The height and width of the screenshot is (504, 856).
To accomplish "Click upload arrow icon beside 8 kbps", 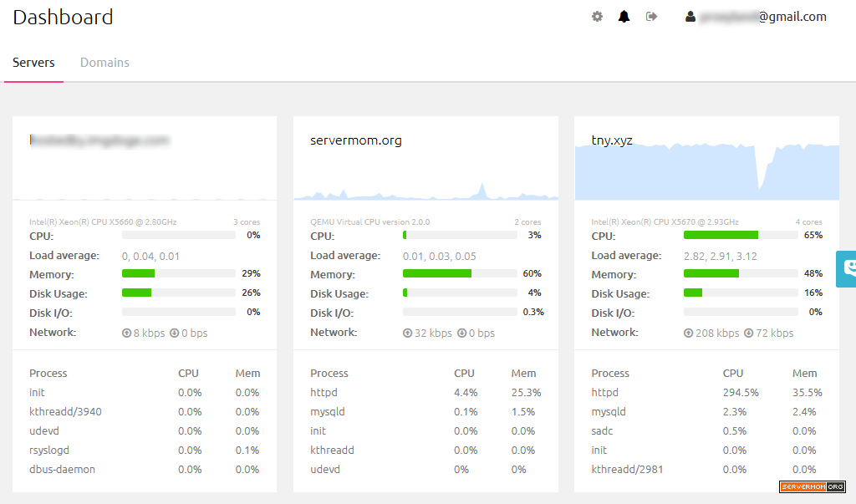I will tap(127, 333).
